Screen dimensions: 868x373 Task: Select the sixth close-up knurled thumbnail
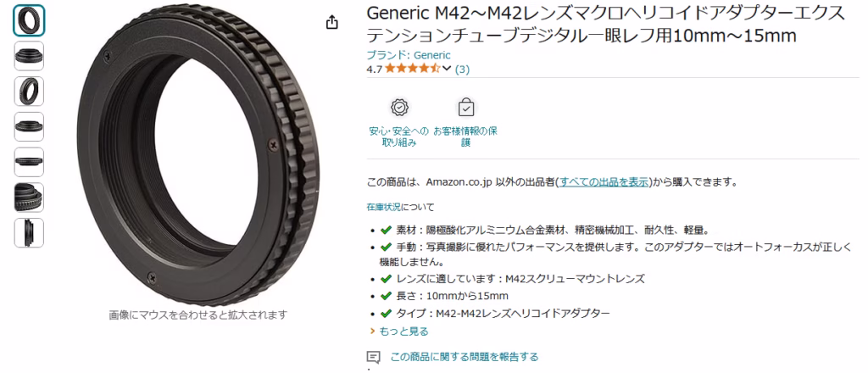pos(29,198)
